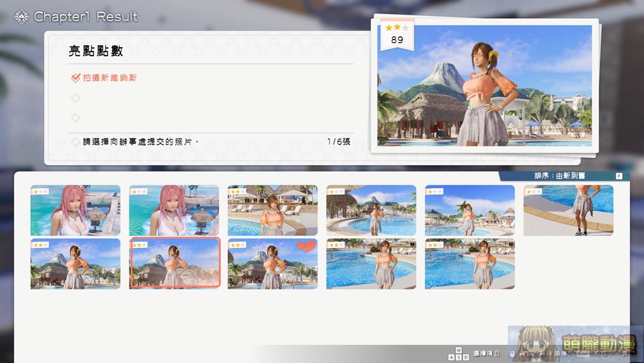
Task: Select the distant girl with palm trees thumbnail
Action: [x=470, y=210]
